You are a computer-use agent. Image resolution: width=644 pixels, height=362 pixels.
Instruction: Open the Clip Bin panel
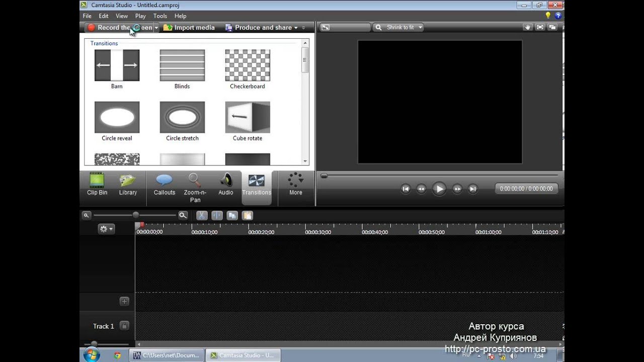coord(97,185)
